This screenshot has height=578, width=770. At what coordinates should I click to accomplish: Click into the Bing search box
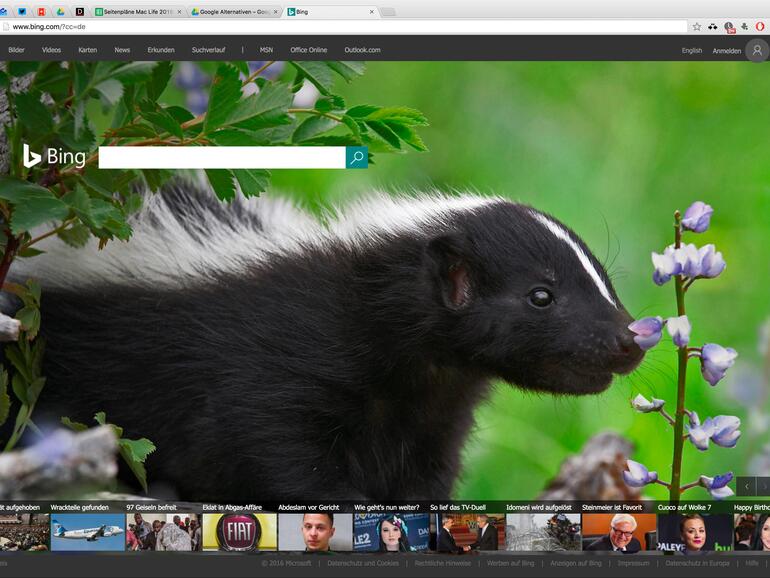tap(222, 158)
